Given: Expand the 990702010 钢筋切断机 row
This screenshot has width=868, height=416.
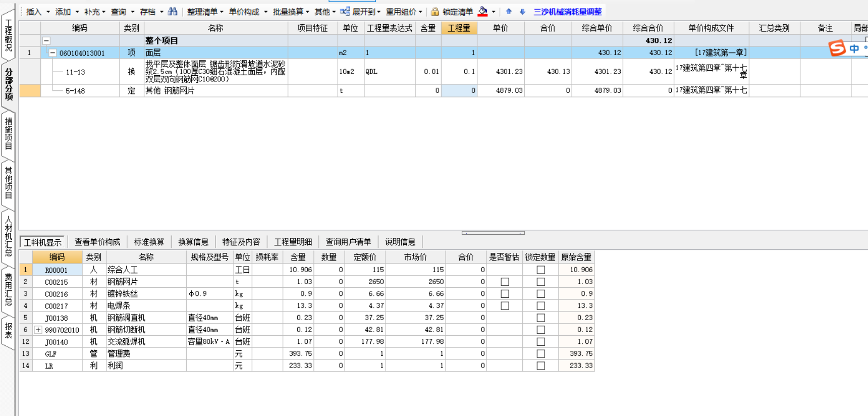Looking at the screenshot, I should 38,330.
